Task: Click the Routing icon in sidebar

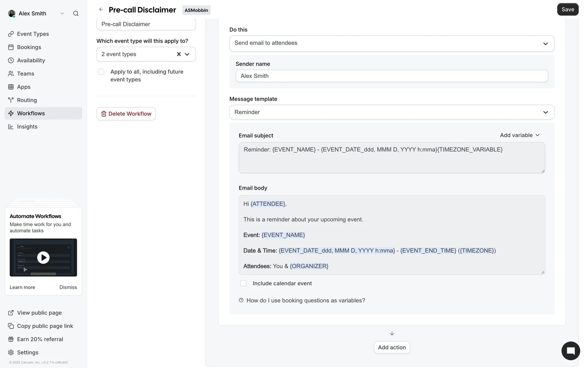Action: tap(11, 100)
